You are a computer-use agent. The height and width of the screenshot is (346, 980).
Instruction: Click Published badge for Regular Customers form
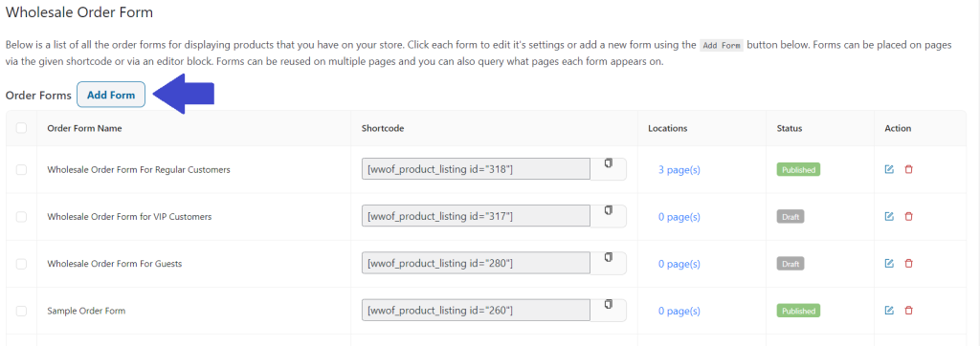(x=798, y=169)
